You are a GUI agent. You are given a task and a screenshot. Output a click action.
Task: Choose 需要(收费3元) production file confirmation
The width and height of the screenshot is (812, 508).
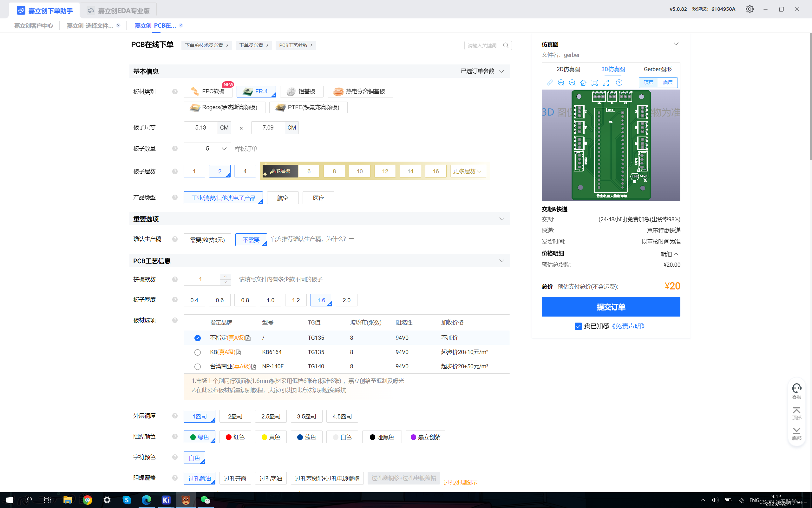click(207, 239)
